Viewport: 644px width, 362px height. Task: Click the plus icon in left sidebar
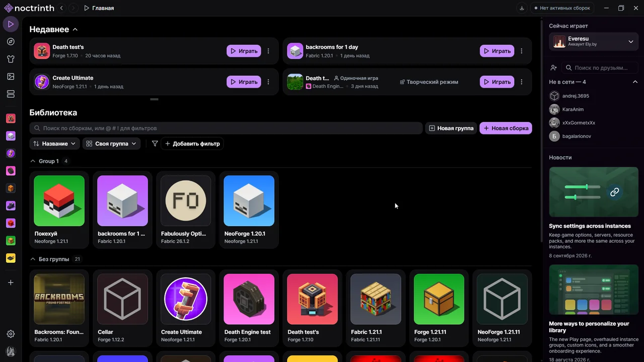point(11,282)
